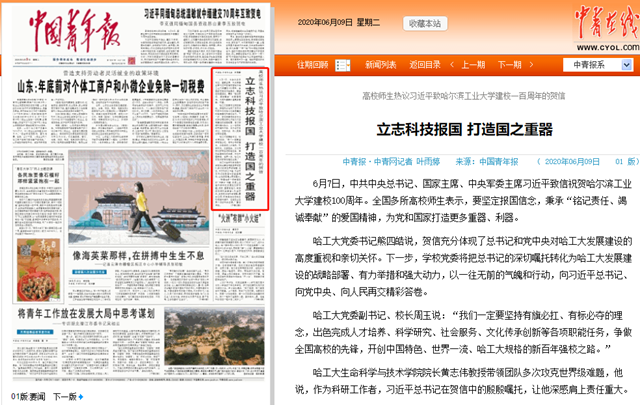Open the 中青报系 dropdown list
Image resolution: width=640 pixels, height=405 pixels.
(x=593, y=64)
